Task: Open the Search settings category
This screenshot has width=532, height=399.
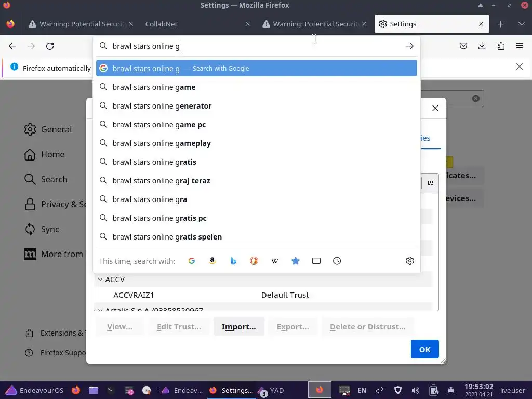Action: tap(46, 179)
